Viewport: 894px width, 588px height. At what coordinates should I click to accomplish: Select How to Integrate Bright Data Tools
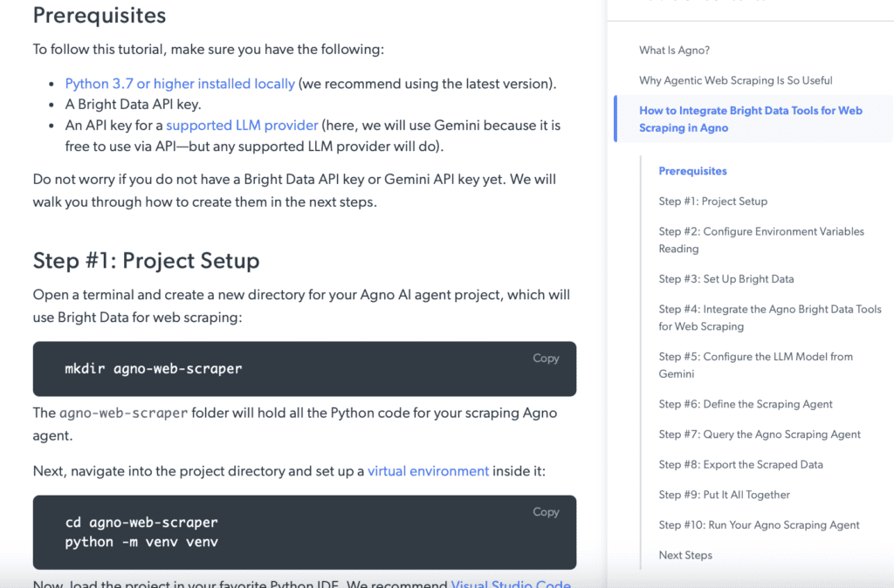(750, 119)
